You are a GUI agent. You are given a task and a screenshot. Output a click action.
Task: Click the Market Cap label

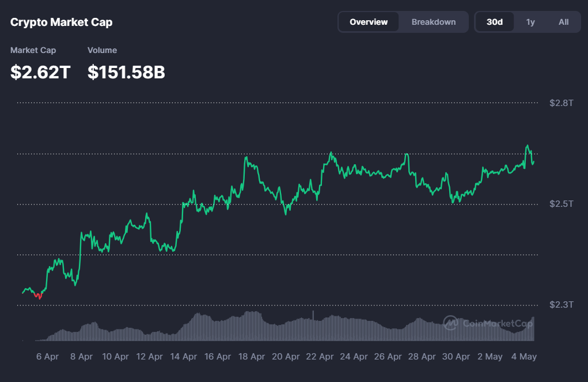(x=33, y=50)
